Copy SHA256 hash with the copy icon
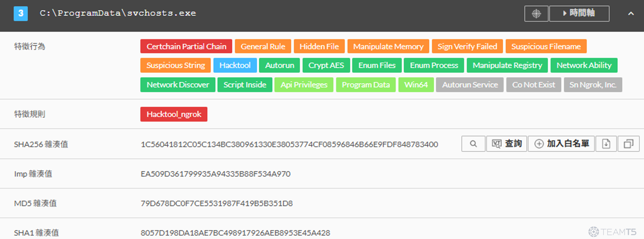Image resolution: width=644 pixels, height=239 pixels. click(628, 144)
